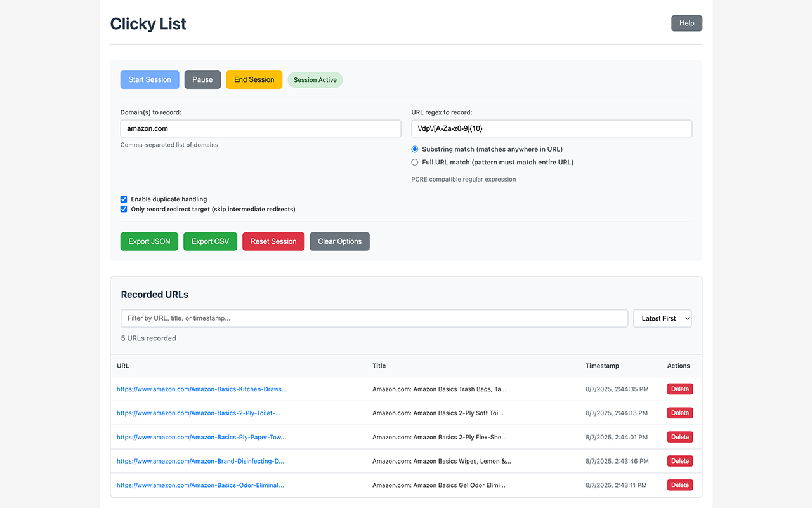Open the Help page

point(686,23)
